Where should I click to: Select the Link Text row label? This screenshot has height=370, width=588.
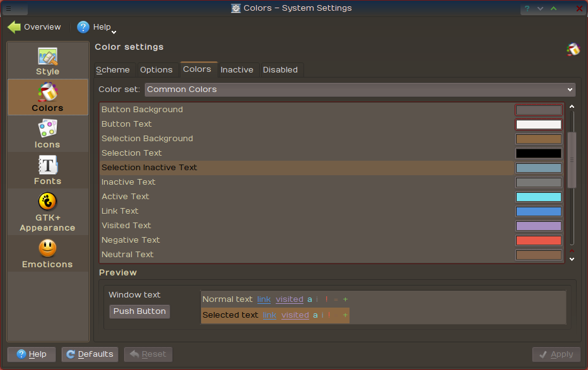pos(120,211)
